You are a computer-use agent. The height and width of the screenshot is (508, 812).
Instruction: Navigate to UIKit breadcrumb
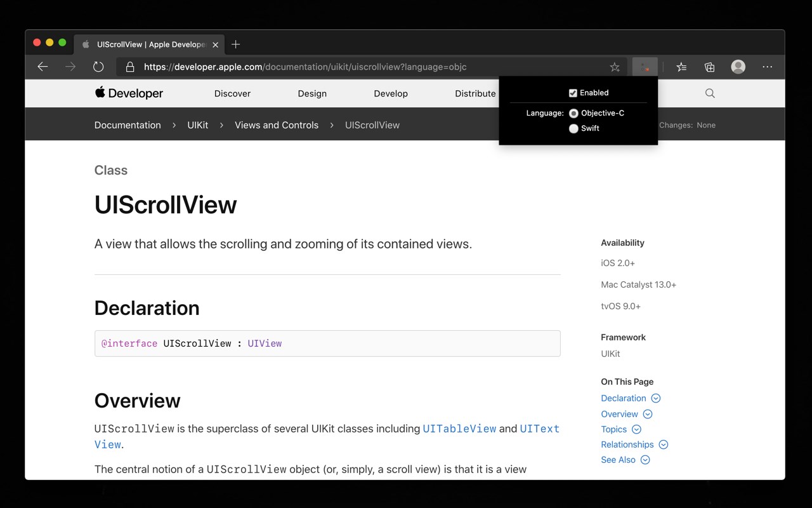[x=197, y=125]
